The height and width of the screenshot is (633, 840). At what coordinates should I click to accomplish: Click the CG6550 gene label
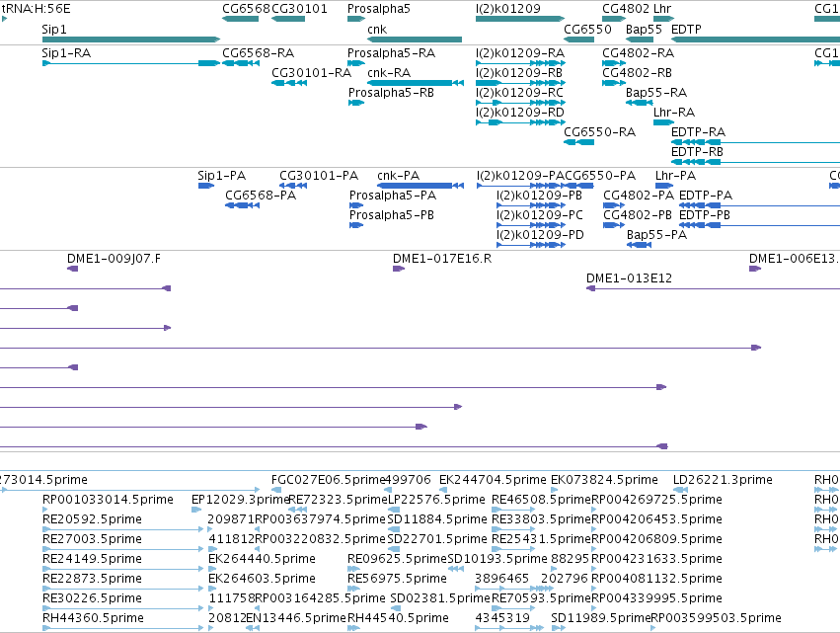(587, 29)
